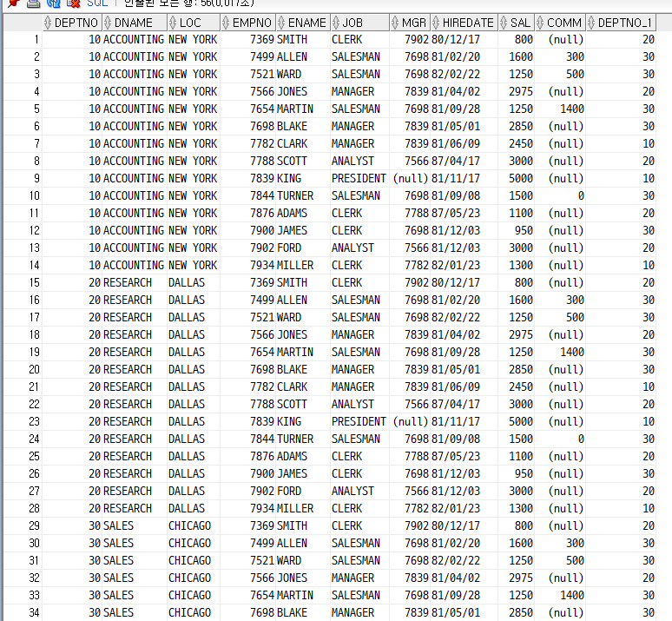Sort by the LOC column header
Screen dimensions: 672x621
(194, 23)
